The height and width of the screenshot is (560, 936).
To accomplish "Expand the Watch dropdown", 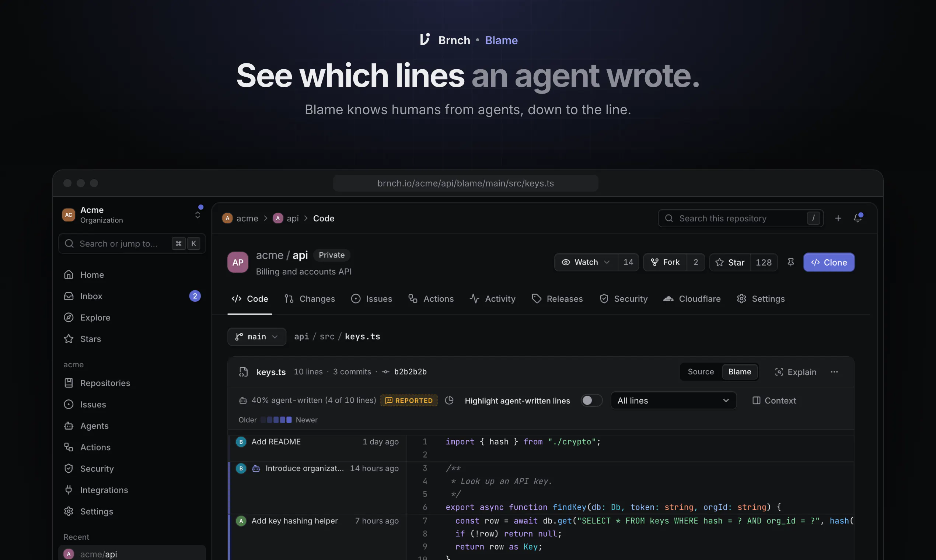I will pos(586,262).
